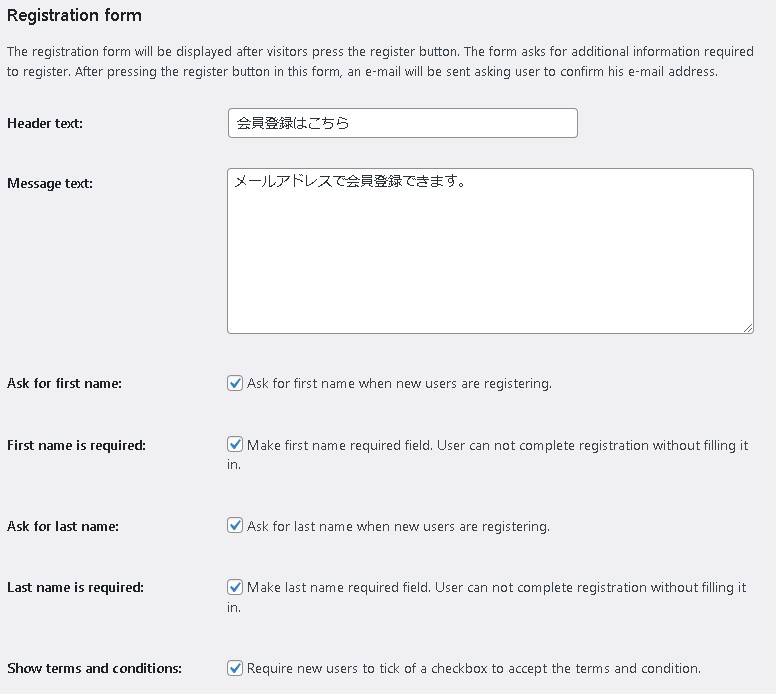Viewport: 776px width, 694px height.
Task: Uncheck the Ask for first name checkbox
Action: coord(235,383)
